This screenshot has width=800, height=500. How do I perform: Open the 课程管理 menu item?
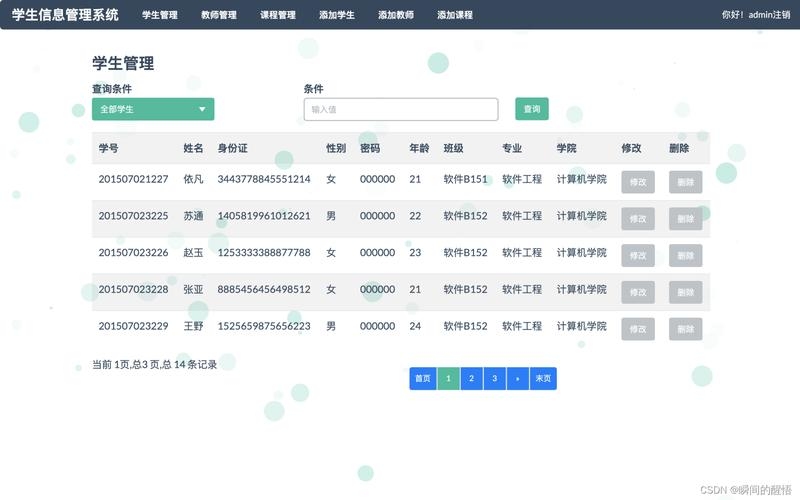pyautogui.click(x=278, y=15)
